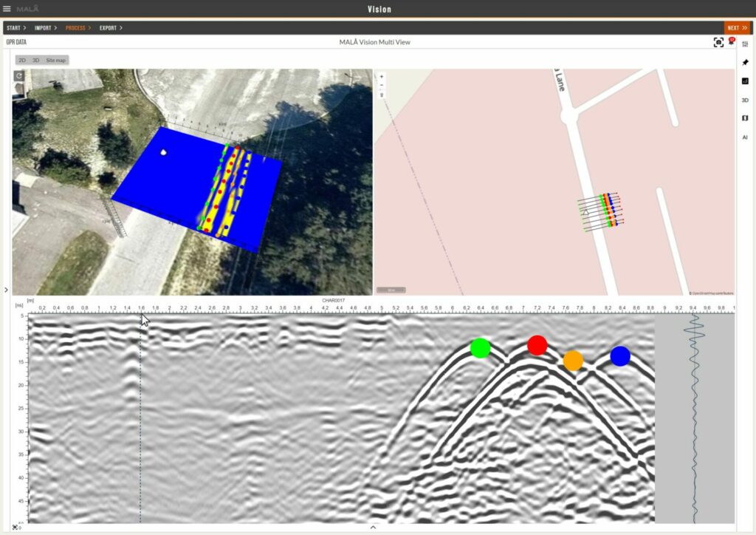
Task: Select the filter settings icon atop right sidebar
Action: (x=745, y=43)
